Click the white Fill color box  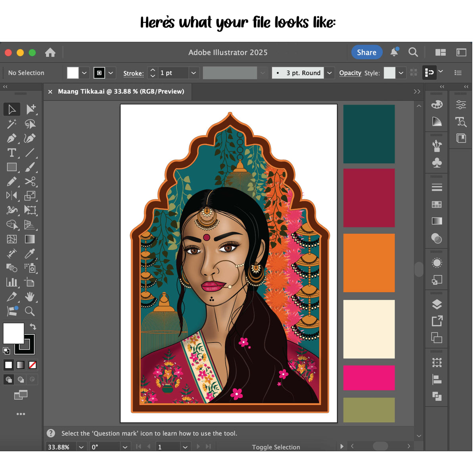pyautogui.click(x=13, y=333)
